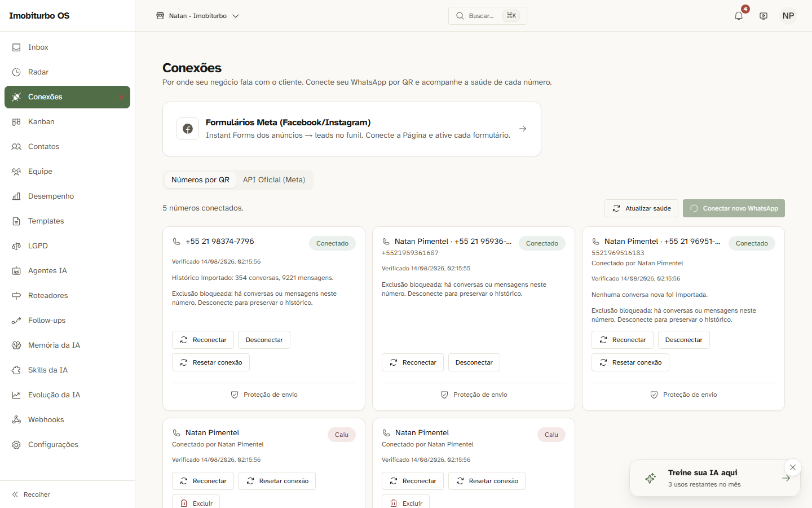
Task: Click the Equipe sidebar icon
Action: (x=16, y=172)
